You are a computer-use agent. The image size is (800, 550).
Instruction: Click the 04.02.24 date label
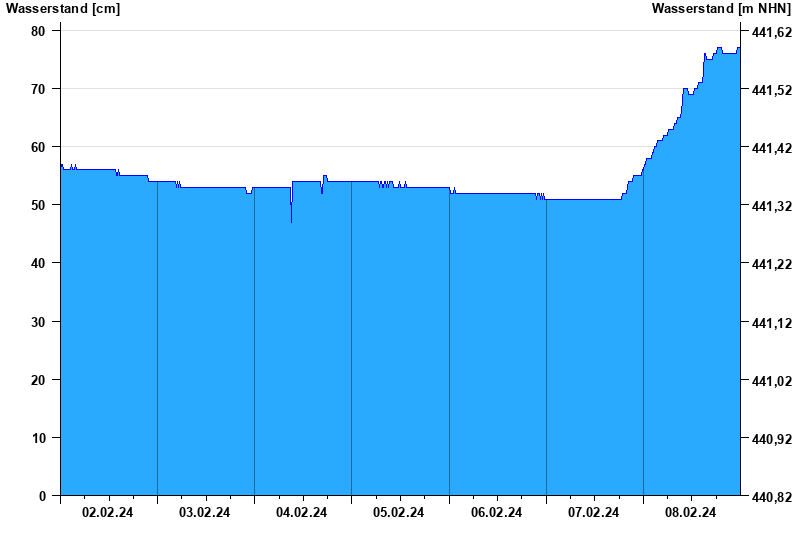[x=302, y=512]
